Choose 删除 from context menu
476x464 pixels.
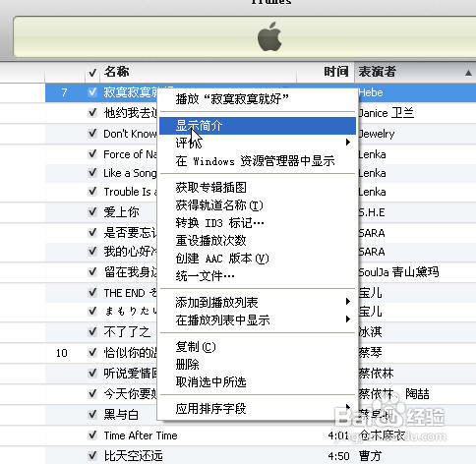[x=258, y=365]
